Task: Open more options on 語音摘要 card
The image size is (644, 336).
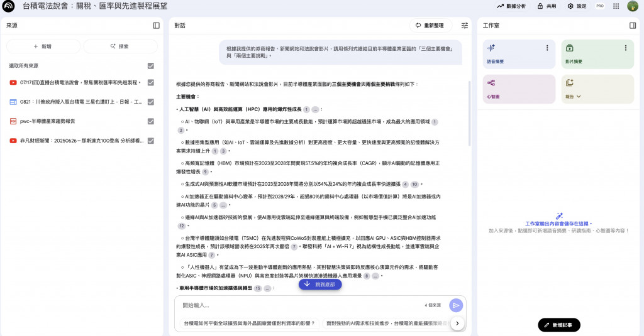Action: pyautogui.click(x=547, y=48)
